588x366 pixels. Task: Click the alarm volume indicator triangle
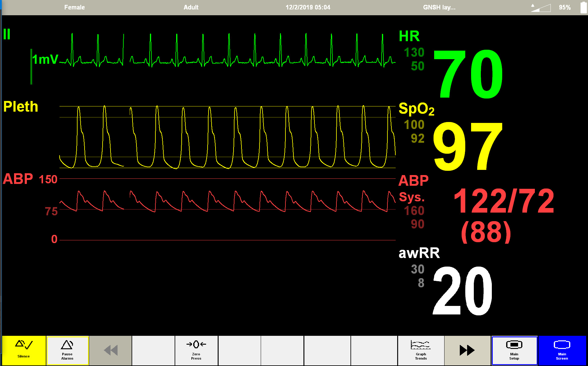pyautogui.click(x=541, y=8)
